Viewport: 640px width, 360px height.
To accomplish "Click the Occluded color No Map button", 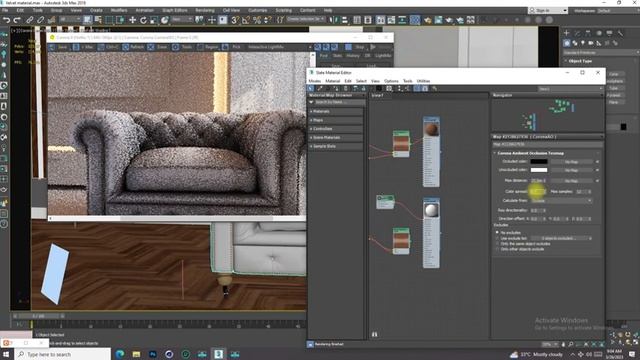I will (571, 162).
